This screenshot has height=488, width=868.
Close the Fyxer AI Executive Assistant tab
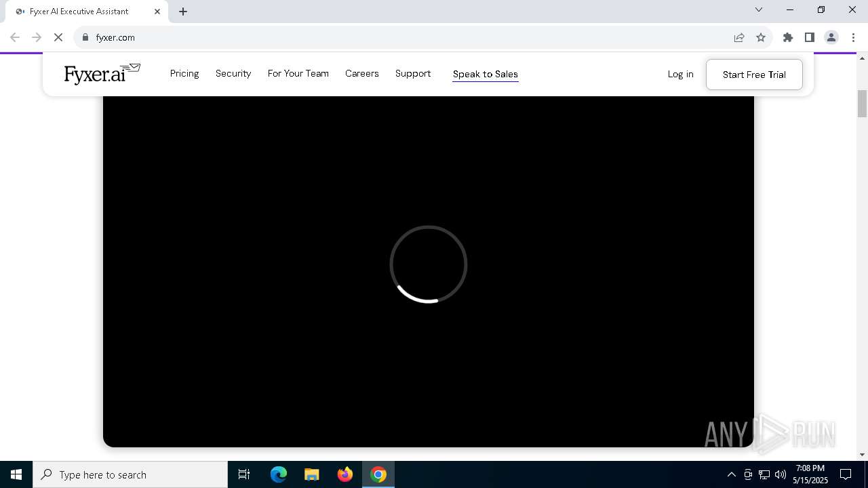click(157, 12)
